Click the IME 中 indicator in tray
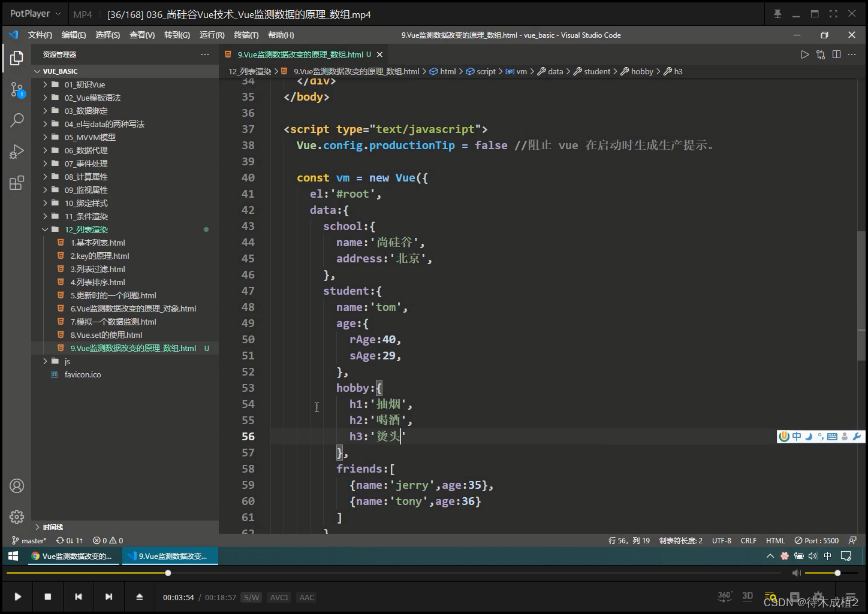 point(828,556)
